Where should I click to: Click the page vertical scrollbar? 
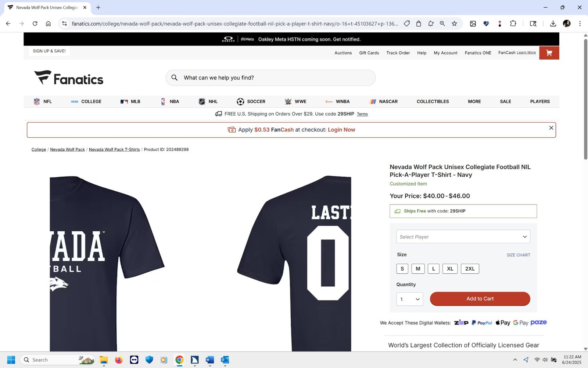click(585, 99)
